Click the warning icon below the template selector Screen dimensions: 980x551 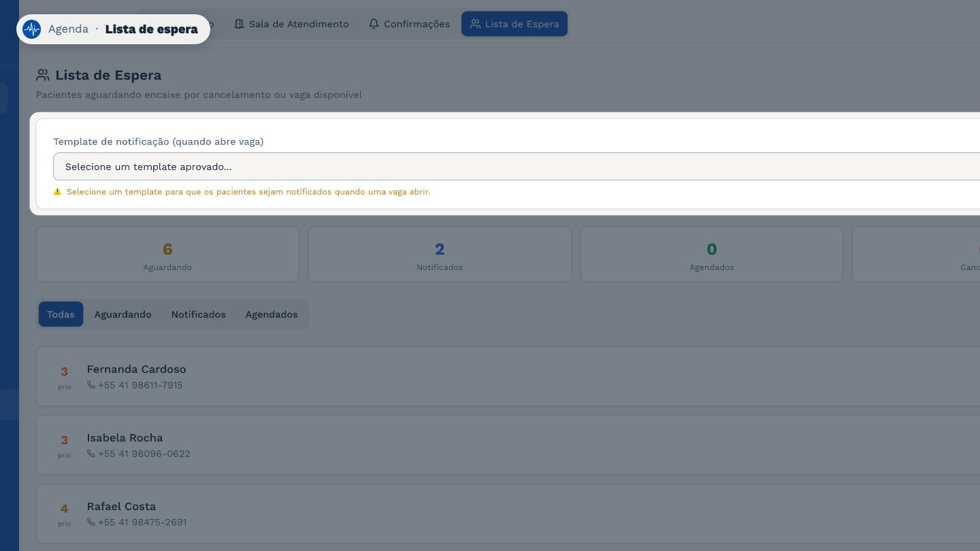click(57, 192)
